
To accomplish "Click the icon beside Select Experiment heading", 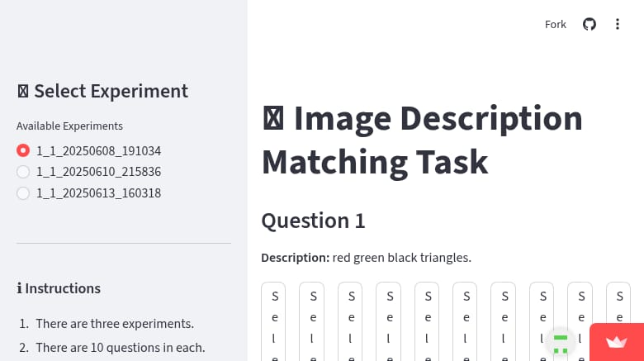I will (23, 91).
